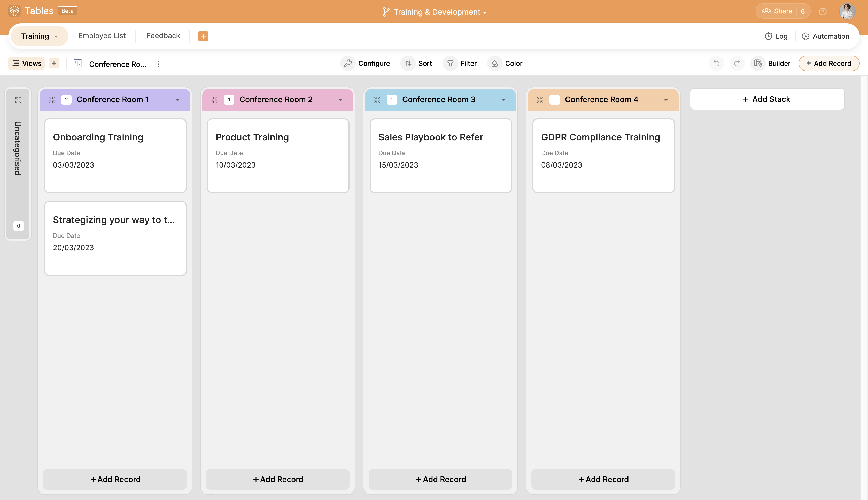This screenshot has width=868, height=500.
Task: Expand the Conference Room 2 dropdown
Action: pos(340,99)
